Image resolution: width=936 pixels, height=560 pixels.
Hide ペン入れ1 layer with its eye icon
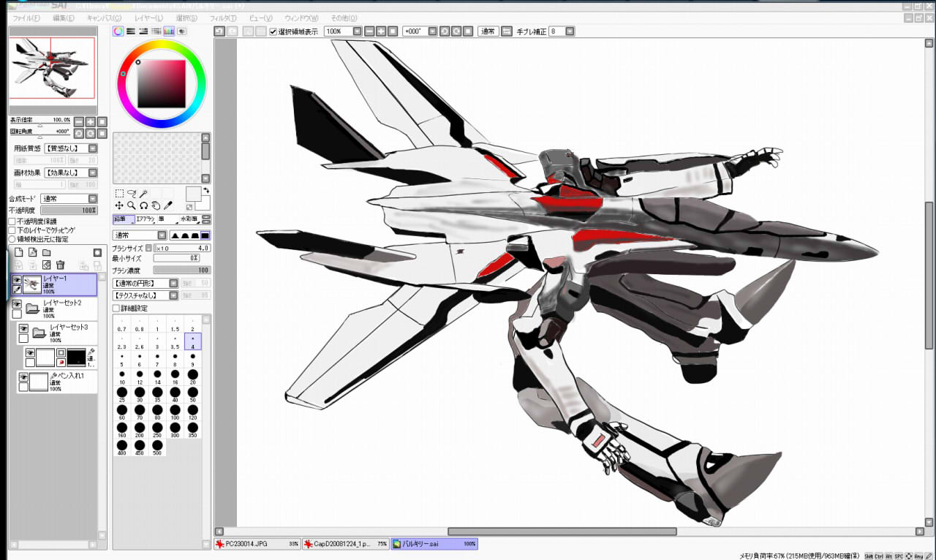point(23,377)
